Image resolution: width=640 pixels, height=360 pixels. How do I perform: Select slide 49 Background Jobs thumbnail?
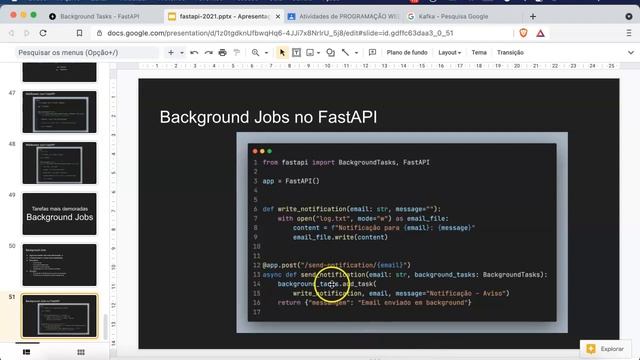60,214
